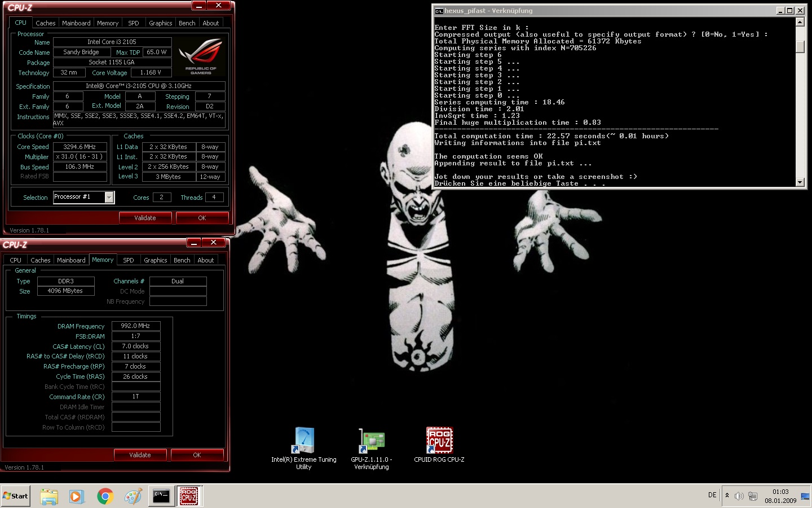Click the DE language indicator
This screenshot has width=812, height=508.
point(712,495)
